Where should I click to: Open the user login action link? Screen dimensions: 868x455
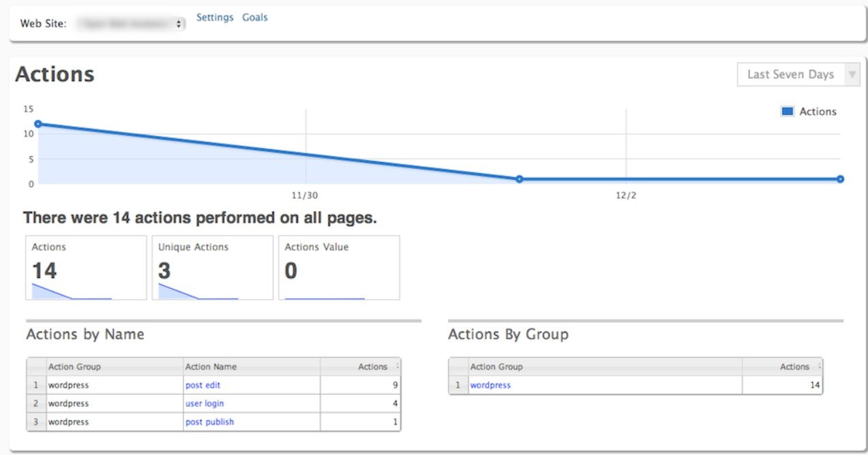[x=205, y=404]
